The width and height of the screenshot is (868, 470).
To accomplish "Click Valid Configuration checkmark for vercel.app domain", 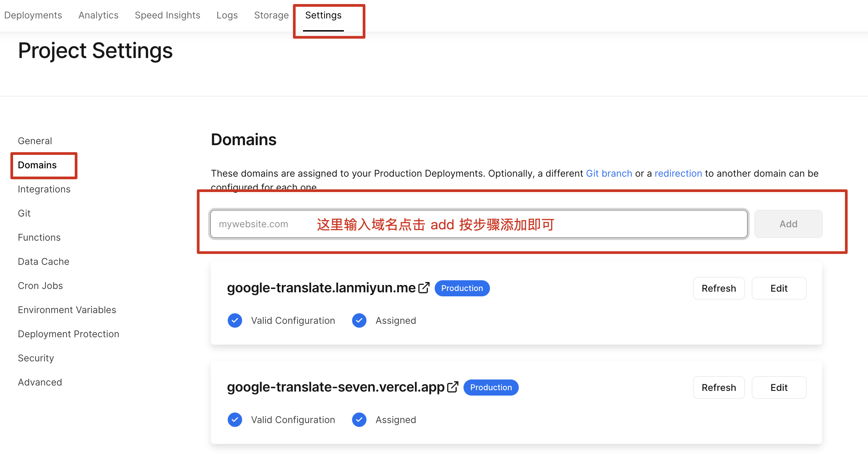I will tap(235, 419).
